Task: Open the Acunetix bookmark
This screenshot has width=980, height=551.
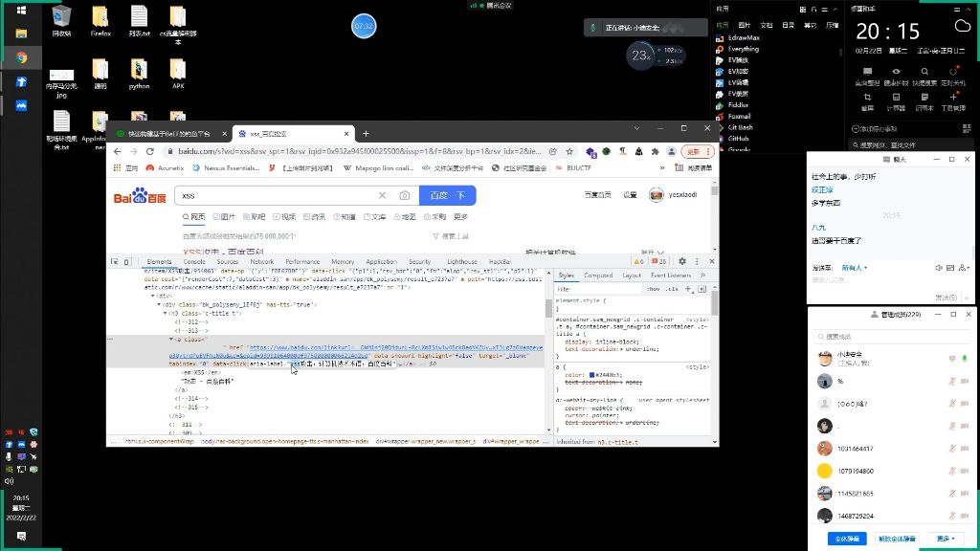Action: pyautogui.click(x=165, y=168)
